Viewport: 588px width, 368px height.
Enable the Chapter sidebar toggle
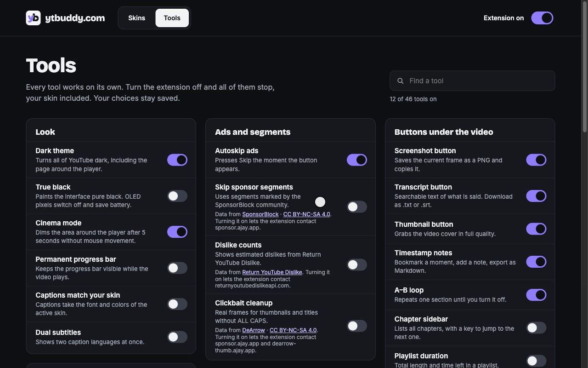pos(536,328)
